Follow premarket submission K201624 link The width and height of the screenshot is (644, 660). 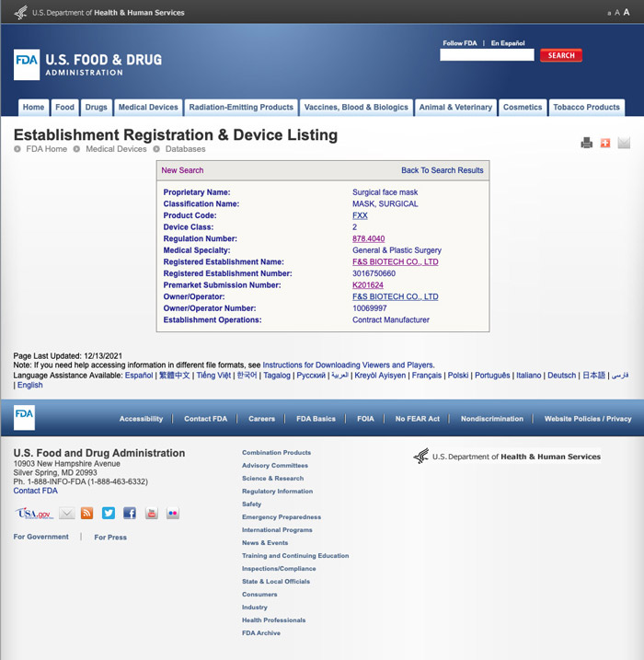368,285
